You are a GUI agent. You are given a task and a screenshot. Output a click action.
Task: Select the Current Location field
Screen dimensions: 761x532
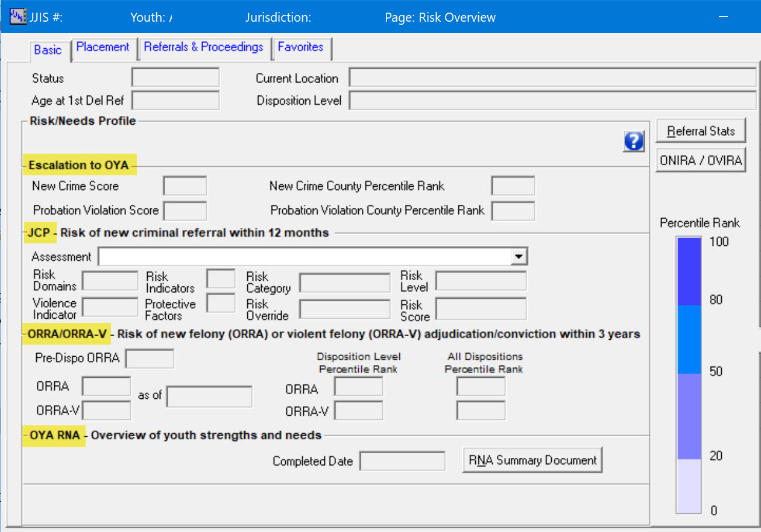tap(552, 78)
